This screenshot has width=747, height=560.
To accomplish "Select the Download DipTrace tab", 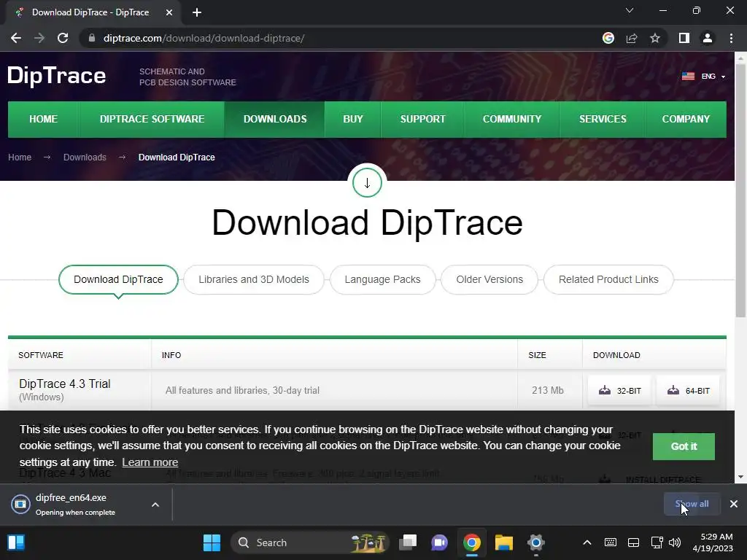I will [x=118, y=279].
